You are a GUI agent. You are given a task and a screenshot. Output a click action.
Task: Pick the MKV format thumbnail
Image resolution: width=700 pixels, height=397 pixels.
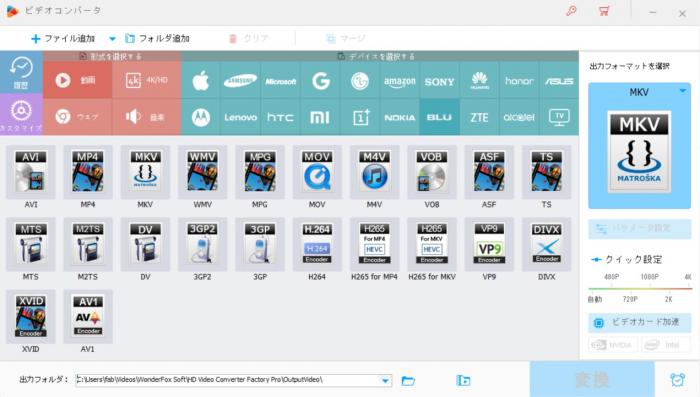[x=145, y=172]
